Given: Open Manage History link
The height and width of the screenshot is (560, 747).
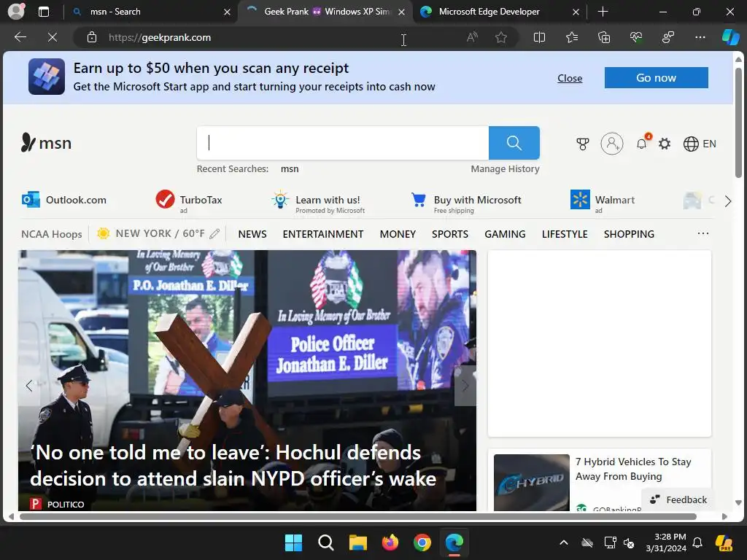Looking at the screenshot, I should coord(505,168).
